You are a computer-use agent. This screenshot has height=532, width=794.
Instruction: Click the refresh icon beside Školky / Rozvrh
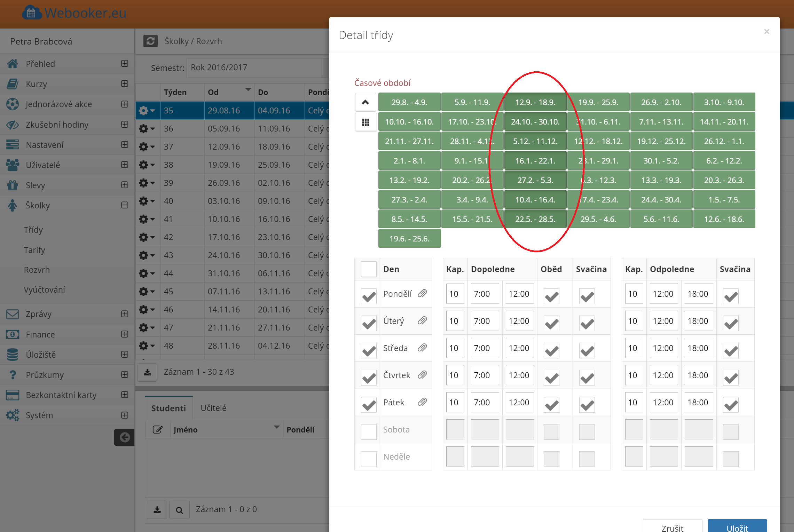pos(150,41)
